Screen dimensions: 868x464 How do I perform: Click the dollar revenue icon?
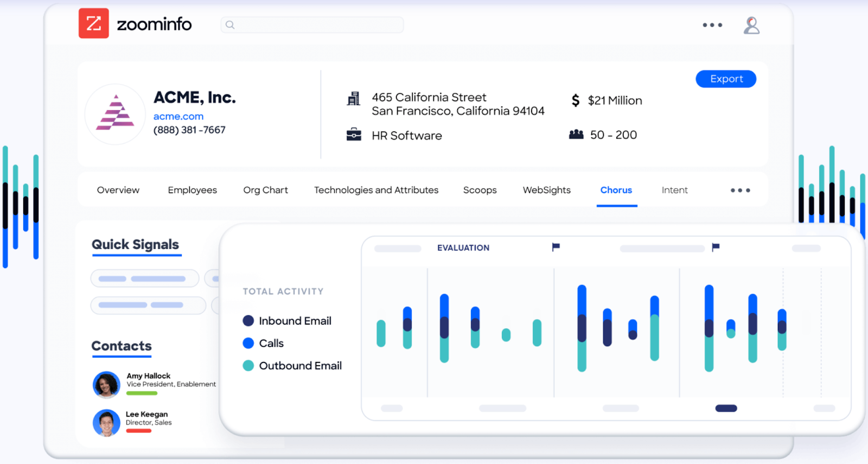pos(576,100)
